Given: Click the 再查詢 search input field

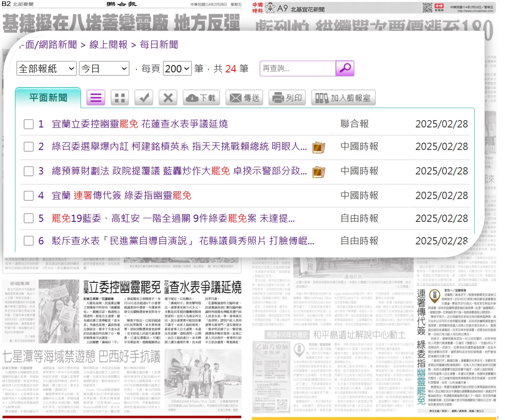Looking at the screenshot, I should point(298,68).
